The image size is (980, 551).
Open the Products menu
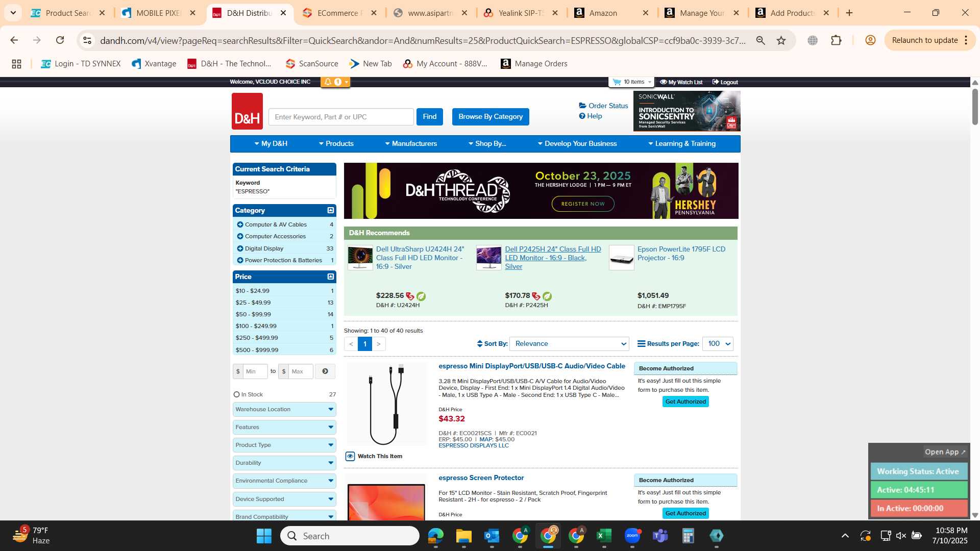pos(336,144)
